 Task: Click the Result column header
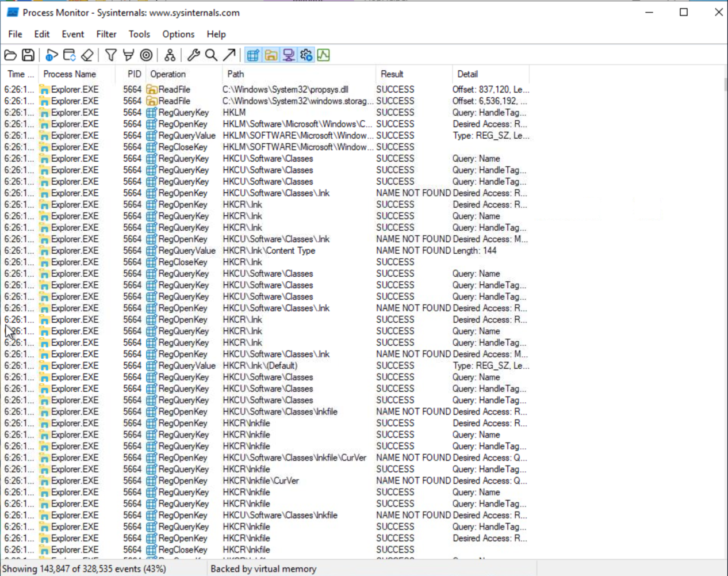pyautogui.click(x=392, y=74)
